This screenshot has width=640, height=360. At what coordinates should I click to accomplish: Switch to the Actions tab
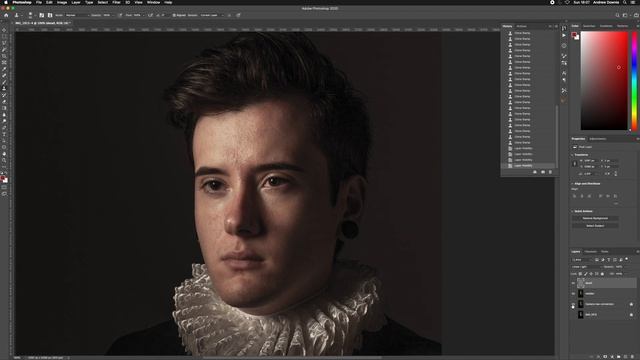[x=522, y=26]
